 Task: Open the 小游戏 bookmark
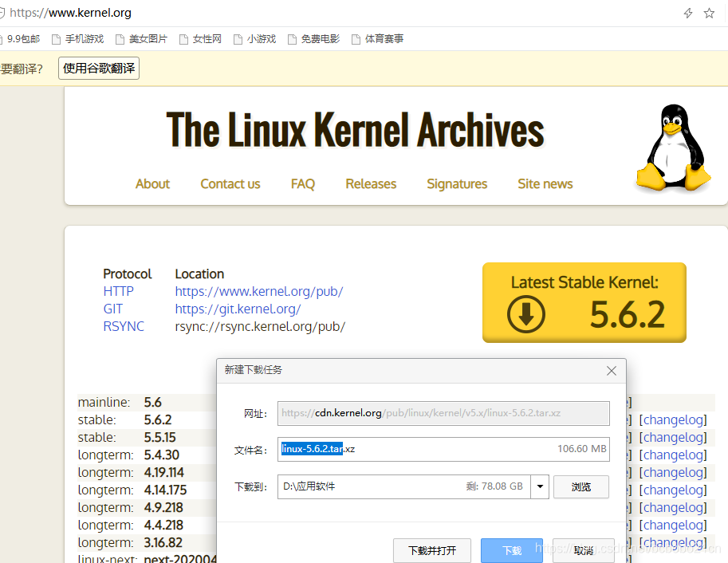(x=255, y=39)
